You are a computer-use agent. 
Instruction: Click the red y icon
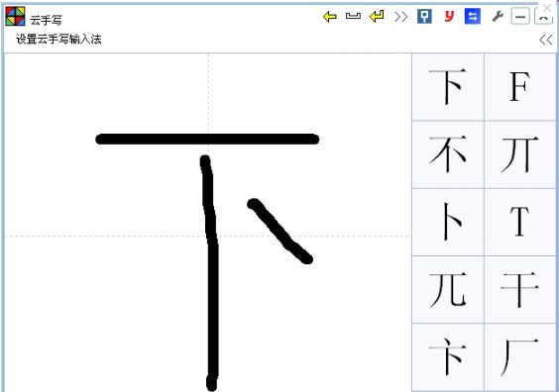click(449, 17)
